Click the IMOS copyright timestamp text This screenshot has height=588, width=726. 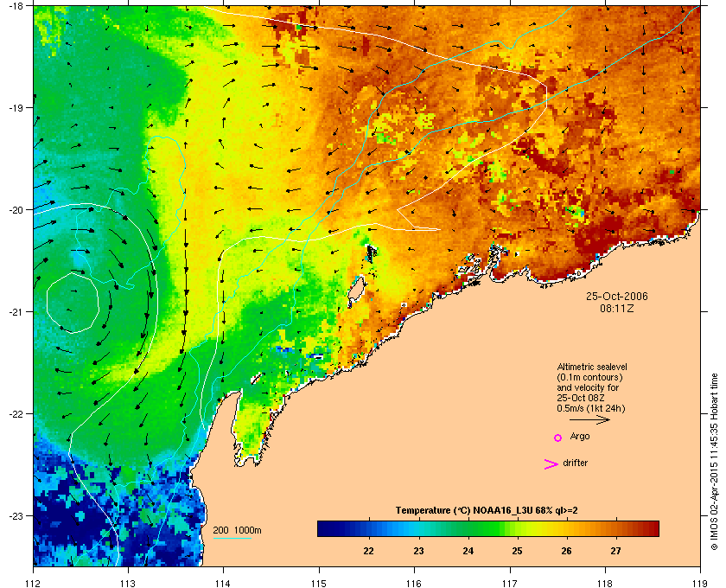coord(715,463)
